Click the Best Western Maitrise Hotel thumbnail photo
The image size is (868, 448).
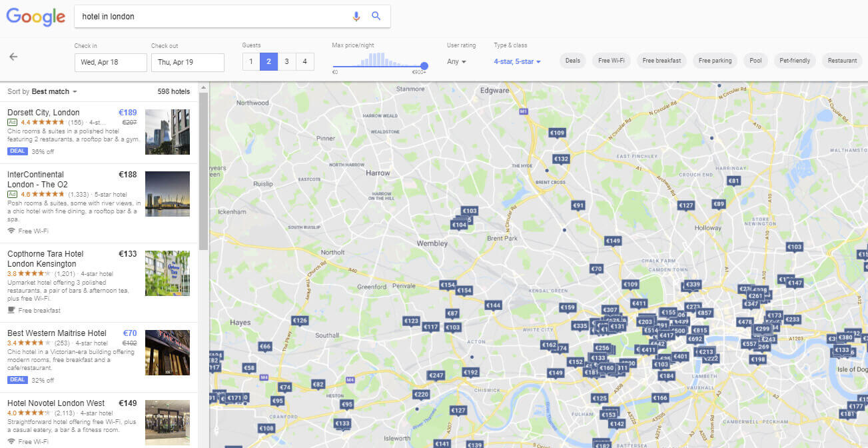click(x=167, y=352)
